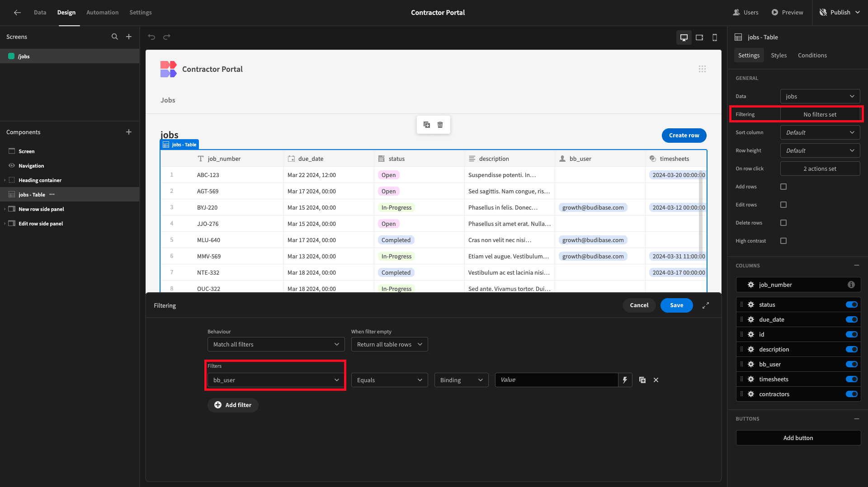The width and height of the screenshot is (868, 487).
Task: Open the top Settings tab
Action: 141,13
